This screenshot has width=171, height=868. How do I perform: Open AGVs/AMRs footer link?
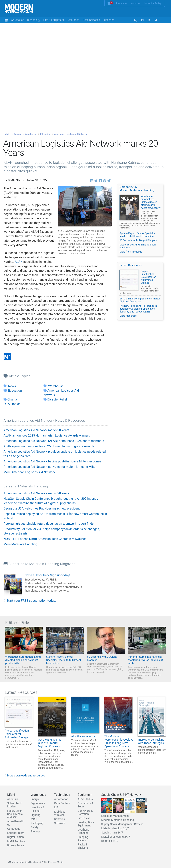pos(85,799)
